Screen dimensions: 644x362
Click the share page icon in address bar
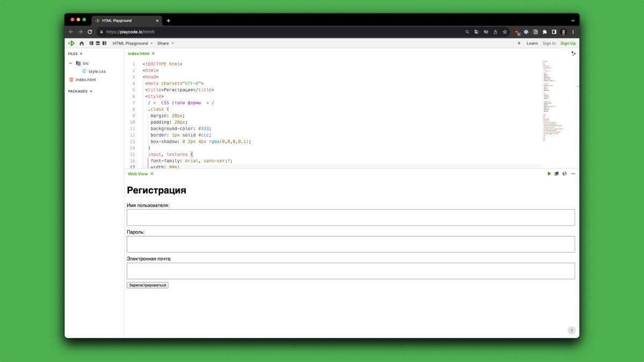495,32
